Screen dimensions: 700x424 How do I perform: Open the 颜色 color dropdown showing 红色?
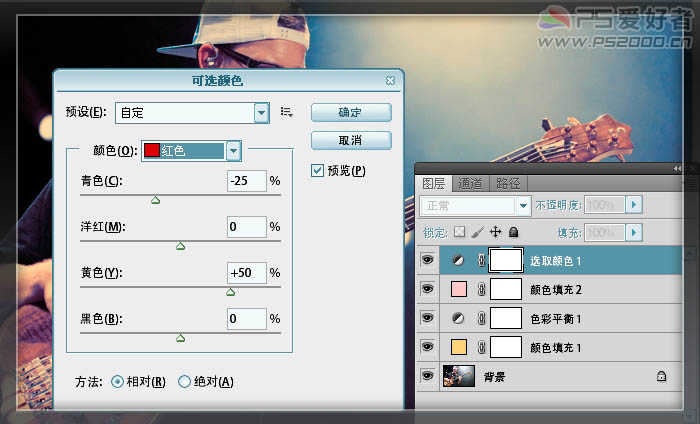coord(233,151)
